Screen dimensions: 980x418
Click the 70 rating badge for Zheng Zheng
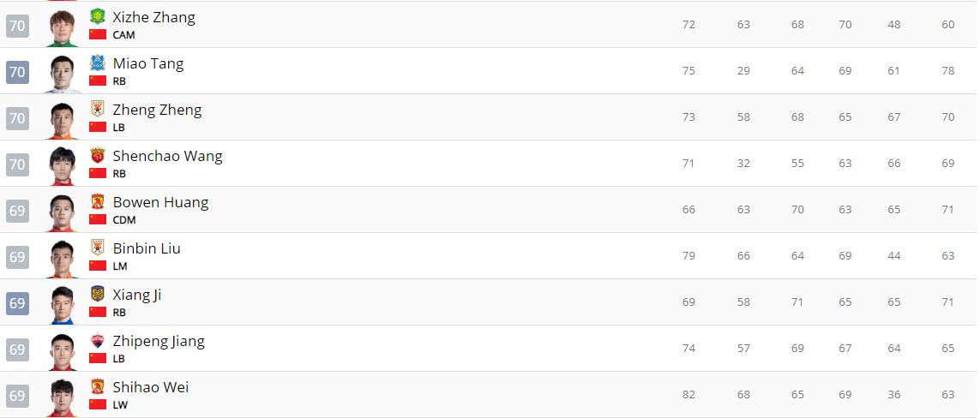tap(17, 118)
